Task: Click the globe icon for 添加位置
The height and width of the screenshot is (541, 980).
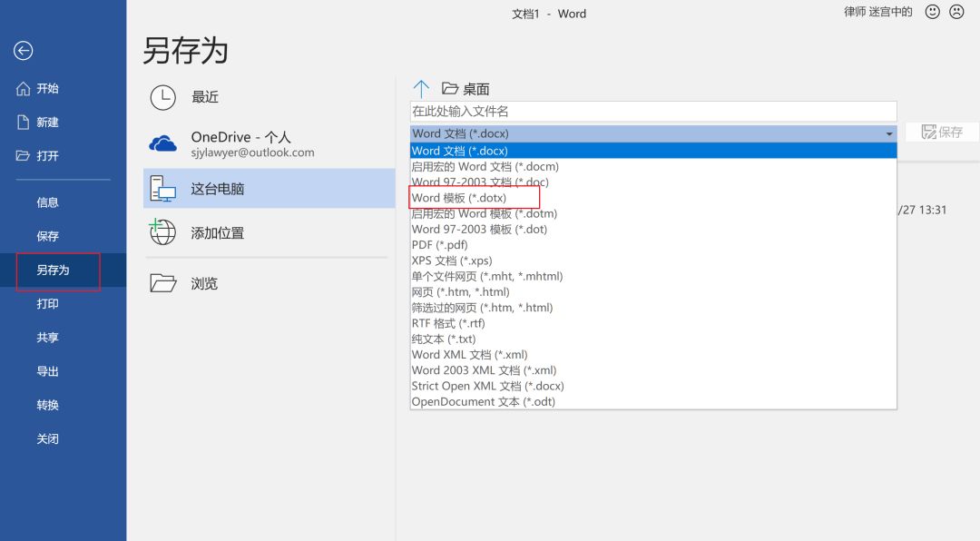Action: click(162, 232)
